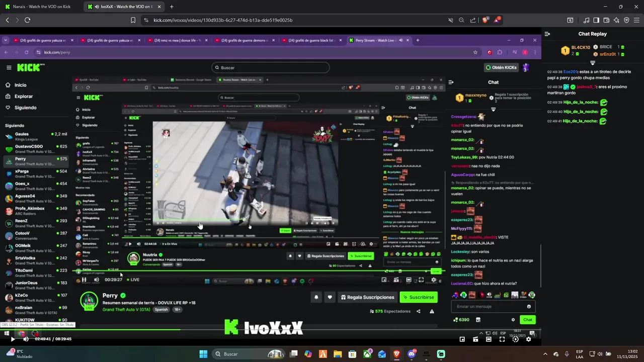The height and width of the screenshot is (362, 644).
Task: Reload the Kick VOD page
Action: pyautogui.click(x=27, y=20)
